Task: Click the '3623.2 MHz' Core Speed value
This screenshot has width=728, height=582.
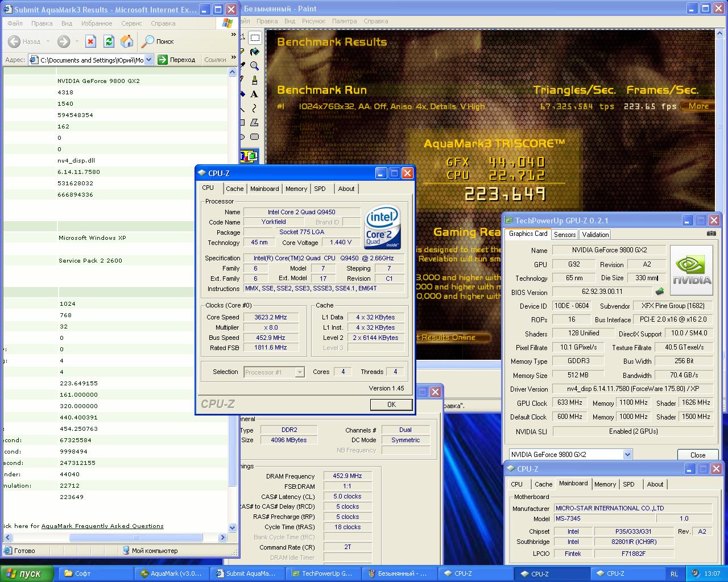Action: pyautogui.click(x=271, y=317)
